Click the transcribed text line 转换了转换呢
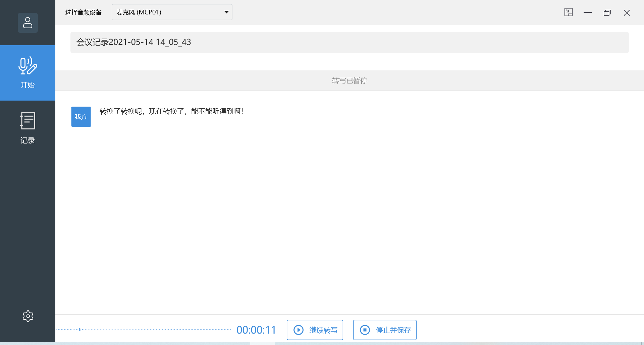This screenshot has height=345, width=644. (x=171, y=111)
